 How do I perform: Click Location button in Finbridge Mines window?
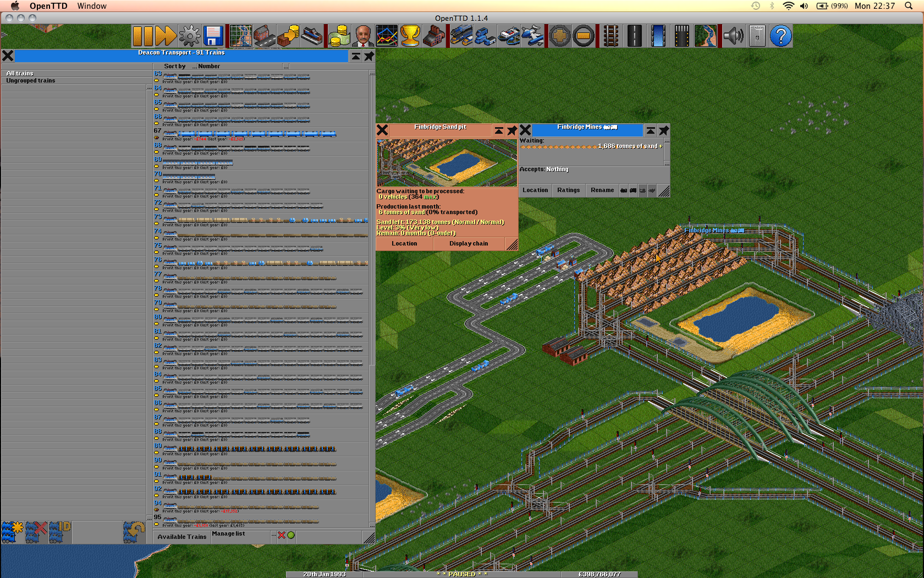535,190
